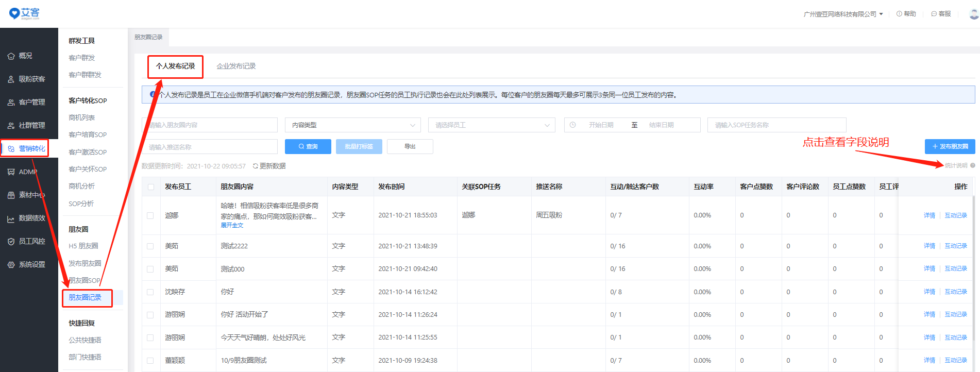Open the 请选择员工 dropdown
This screenshot has width=980, height=372.
[x=492, y=125]
